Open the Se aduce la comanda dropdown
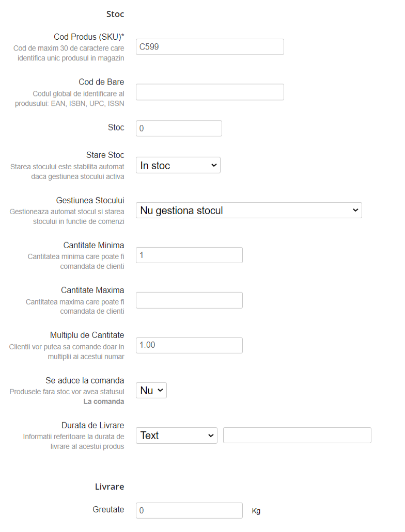 151,391
